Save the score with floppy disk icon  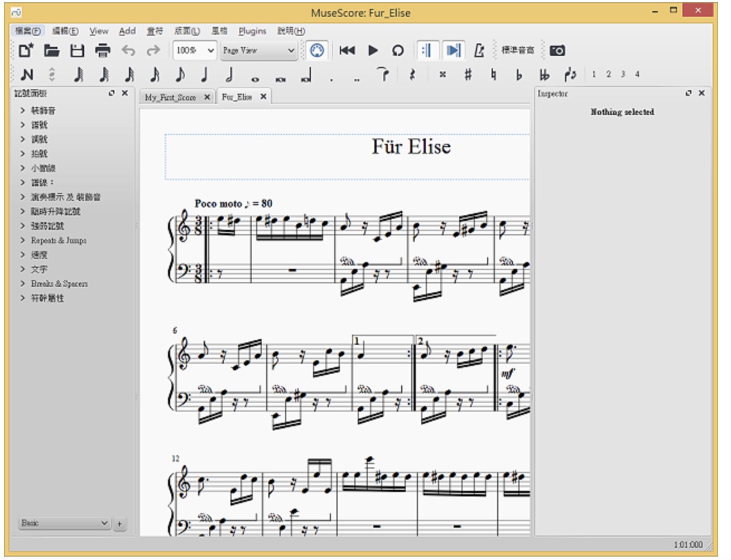click(x=77, y=51)
